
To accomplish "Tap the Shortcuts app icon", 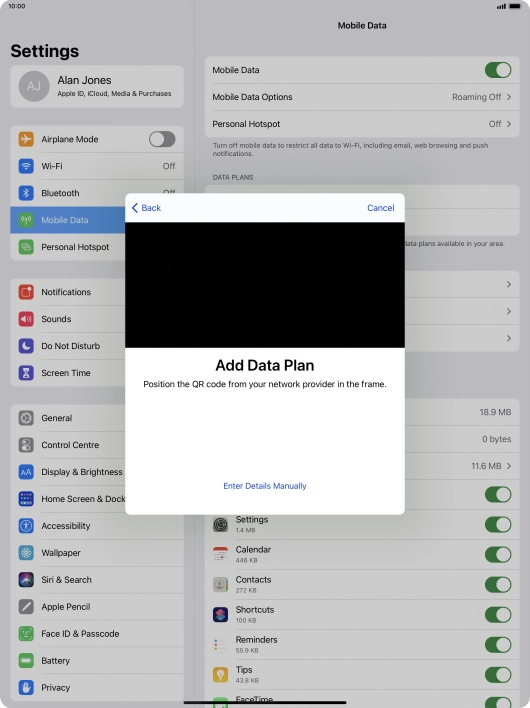I will (220, 615).
